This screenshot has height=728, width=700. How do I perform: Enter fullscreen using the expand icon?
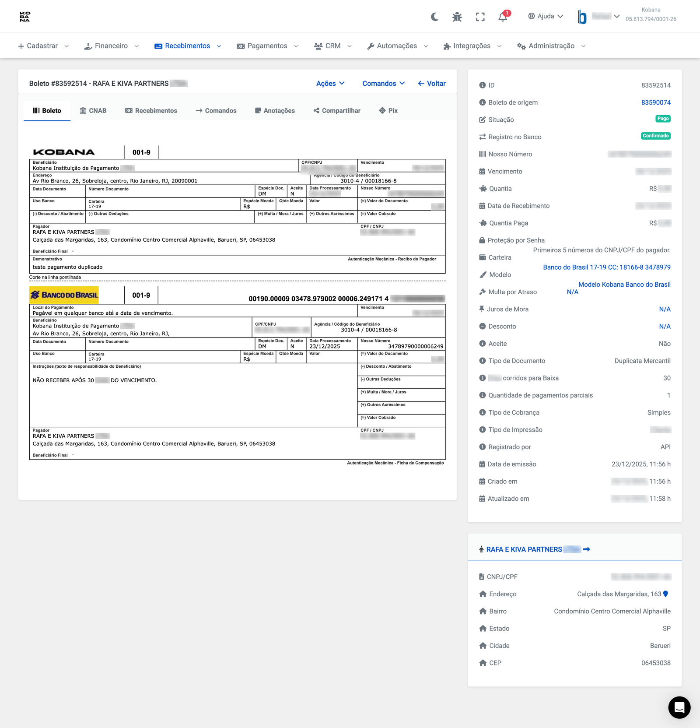coord(480,17)
